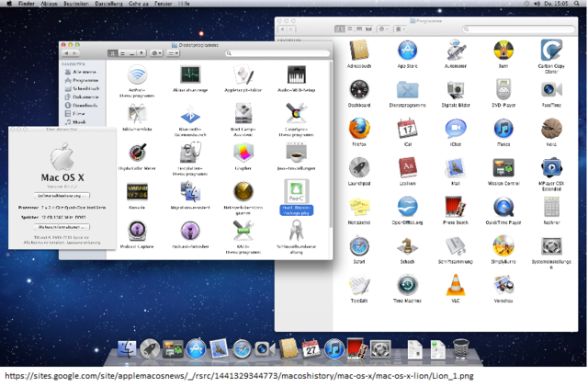The image size is (588, 387).
Task: Open action gear menu in Programme window
Action: coord(383,28)
